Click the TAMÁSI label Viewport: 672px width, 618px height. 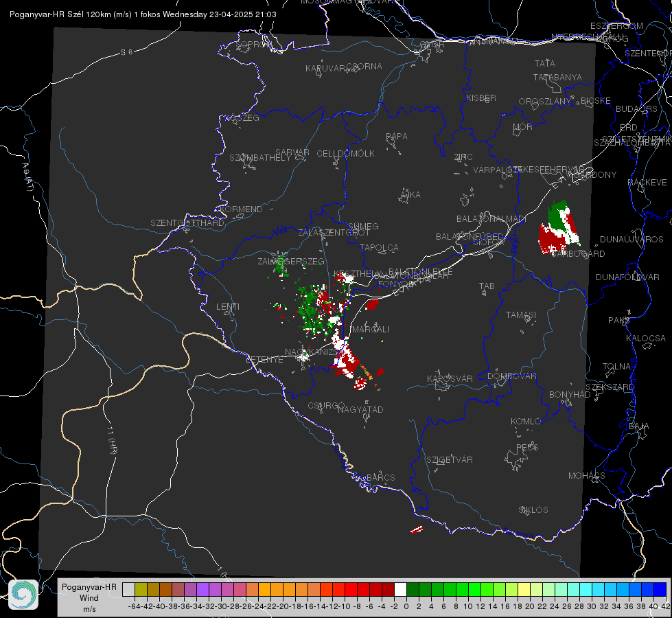[x=521, y=314]
